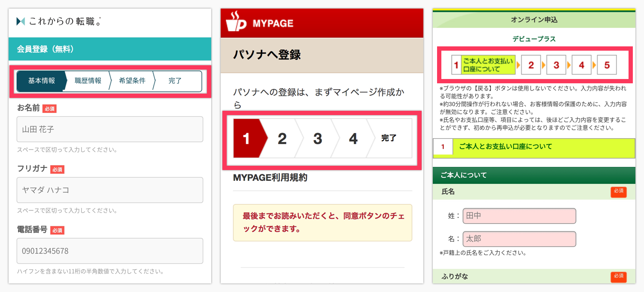The height and width of the screenshot is (292, 644).
Task: Click the 必須 badge in the ふりがな row
Action: click(619, 277)
